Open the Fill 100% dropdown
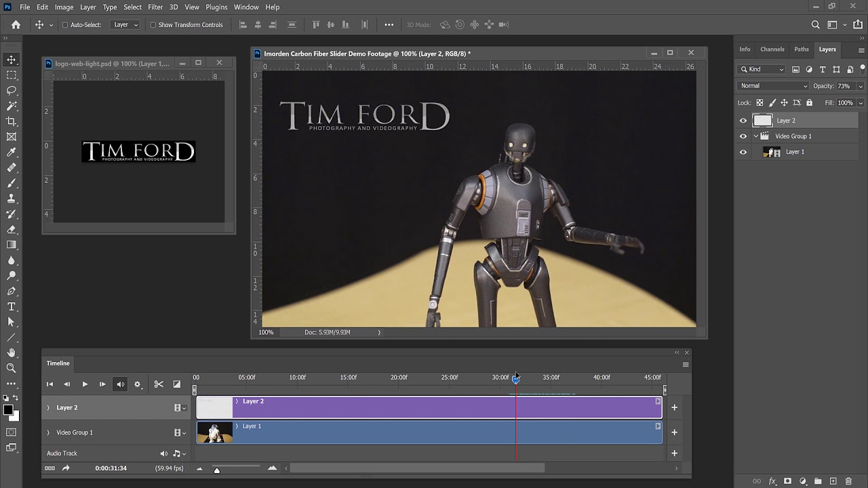Viewport: 868px width, 488px height. click(861, 103)
